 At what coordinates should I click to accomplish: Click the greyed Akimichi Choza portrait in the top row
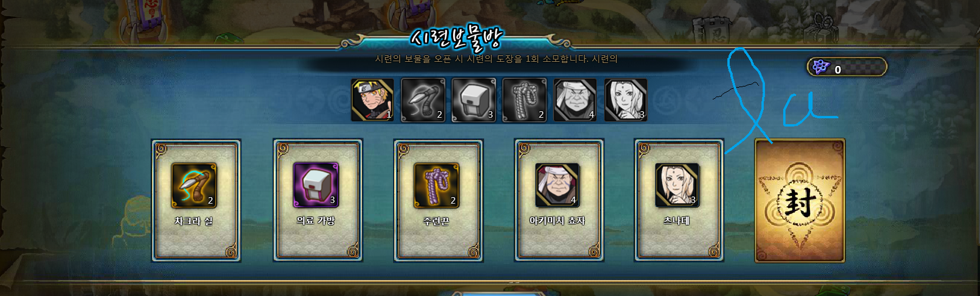575,100
